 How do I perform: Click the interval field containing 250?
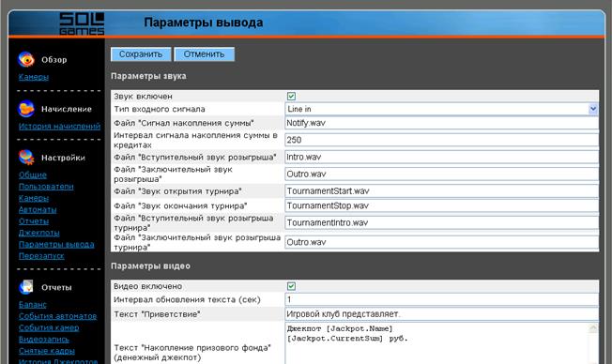click(441, 140)
